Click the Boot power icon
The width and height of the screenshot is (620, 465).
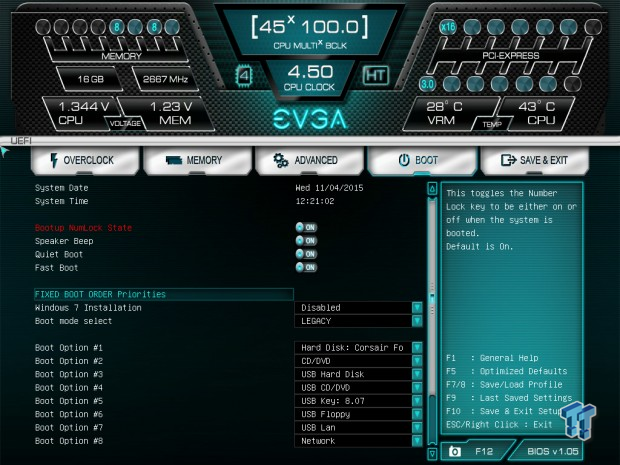(404, 160)
